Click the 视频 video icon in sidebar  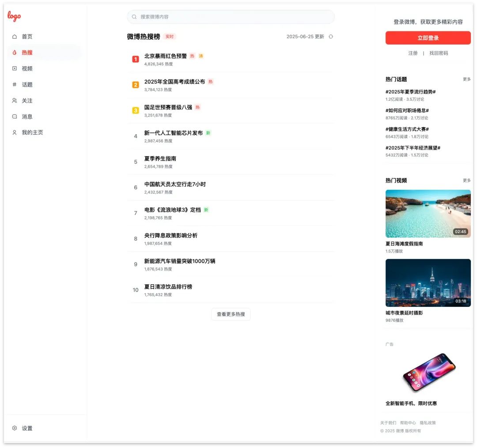[15, 68]
